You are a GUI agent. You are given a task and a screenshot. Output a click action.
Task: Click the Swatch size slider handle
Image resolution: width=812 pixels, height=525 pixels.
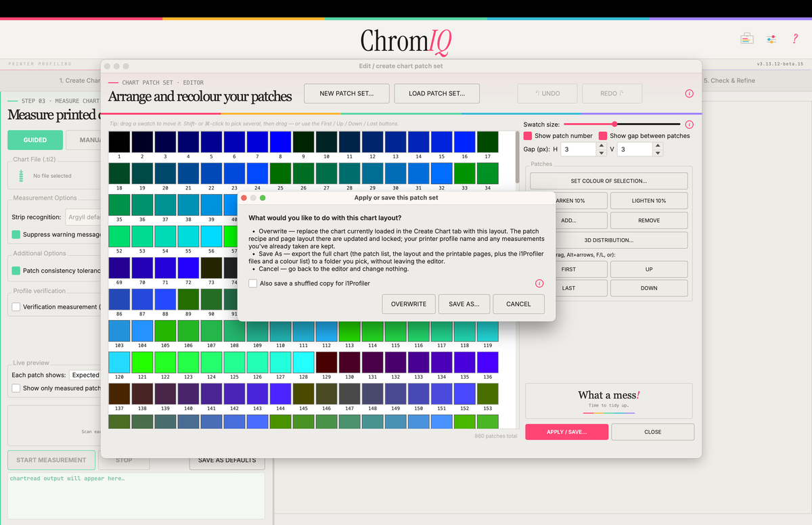[x=614, y=124]
